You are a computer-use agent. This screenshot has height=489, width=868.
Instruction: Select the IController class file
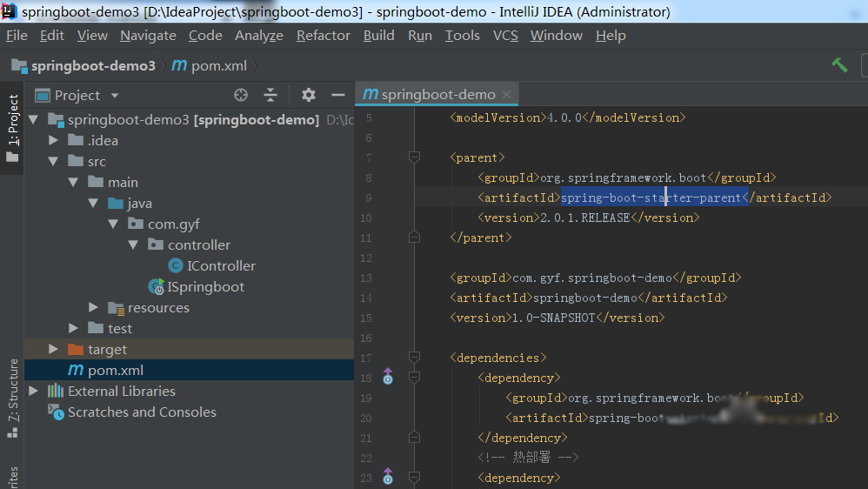click(221, 265)
